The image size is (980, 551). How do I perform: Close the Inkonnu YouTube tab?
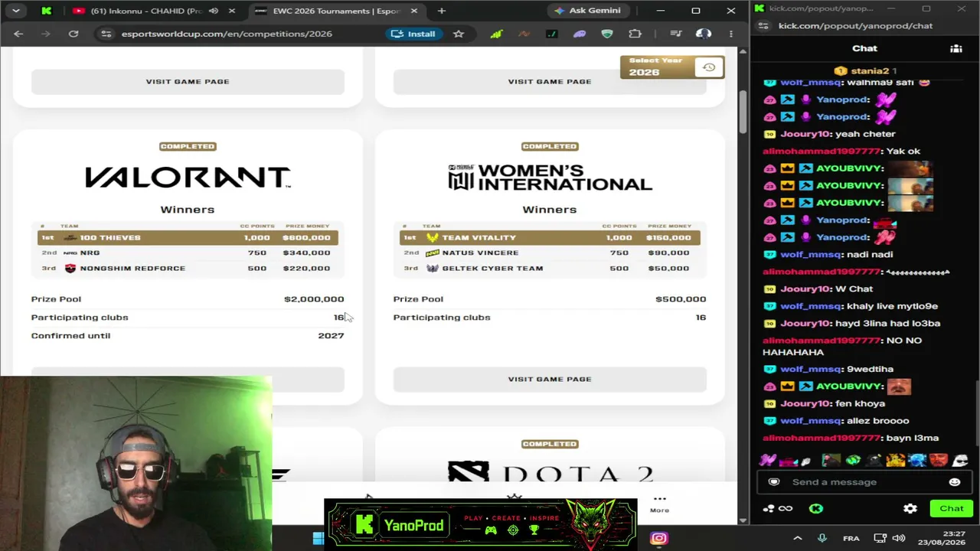pyautogui.click(x=232, y=11)
